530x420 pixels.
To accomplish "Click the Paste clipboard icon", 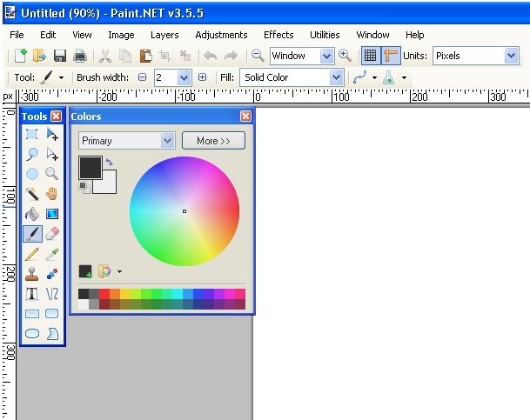I will (x=145, y=56).
